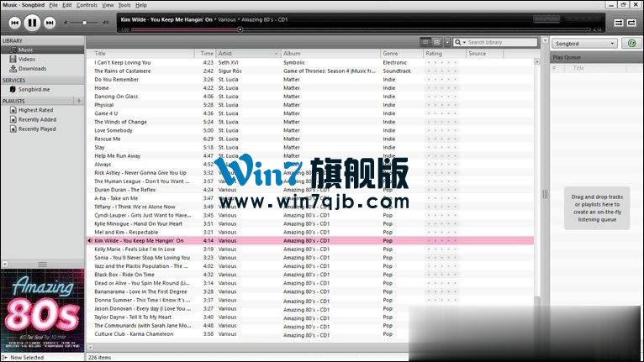Add a new playlist with plus button
This screenshot has height=362, width=644.
tap(78, 101)
